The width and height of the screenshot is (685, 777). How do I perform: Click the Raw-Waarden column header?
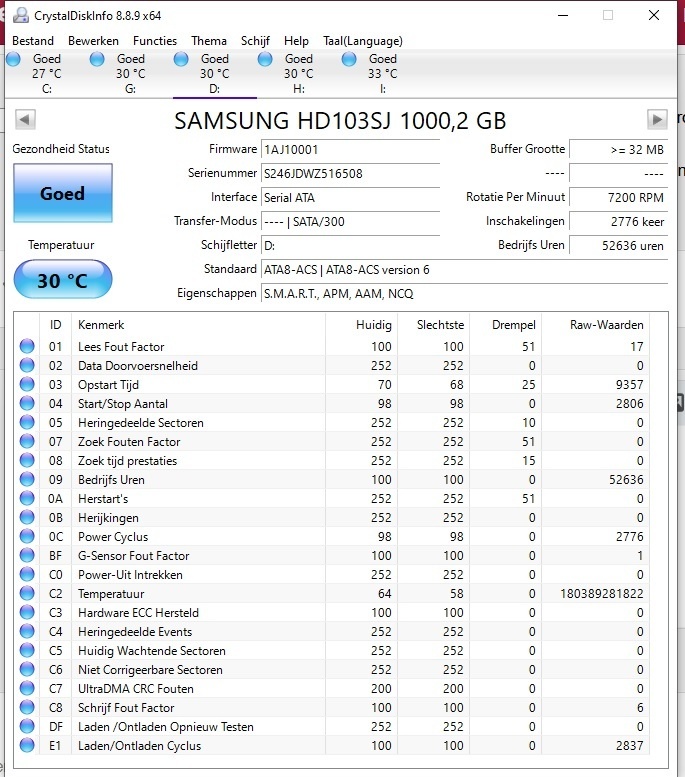point(595,325)
